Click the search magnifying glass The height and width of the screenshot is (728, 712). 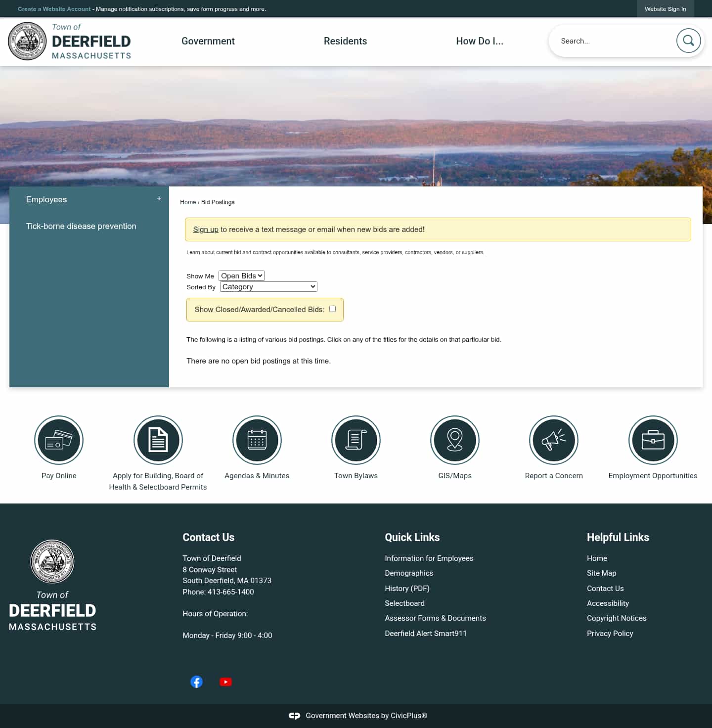pyautogui.click(x=688, y=41)
